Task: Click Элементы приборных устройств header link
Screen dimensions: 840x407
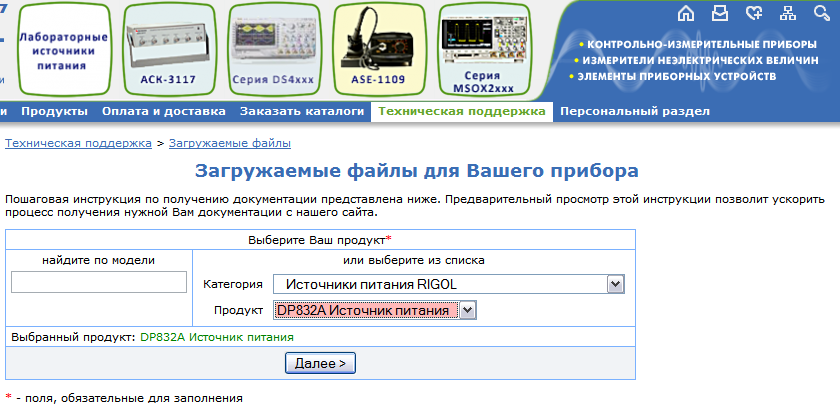Action: (676, 77)
